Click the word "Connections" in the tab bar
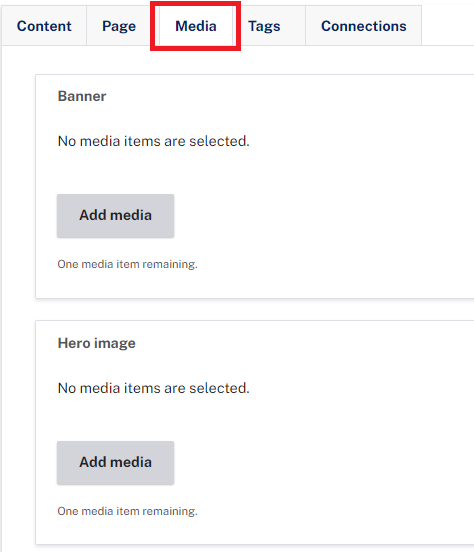 click(x=363, y=26)
